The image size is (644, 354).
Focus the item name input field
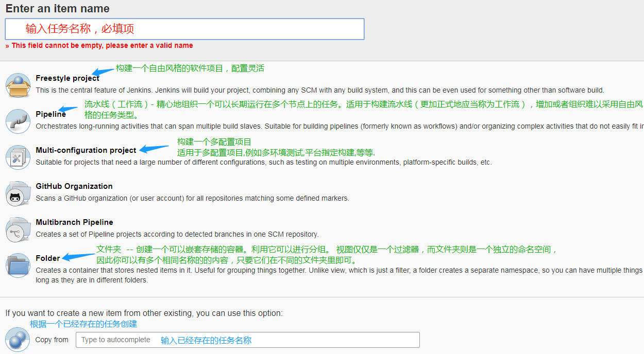tap(184, 29)
